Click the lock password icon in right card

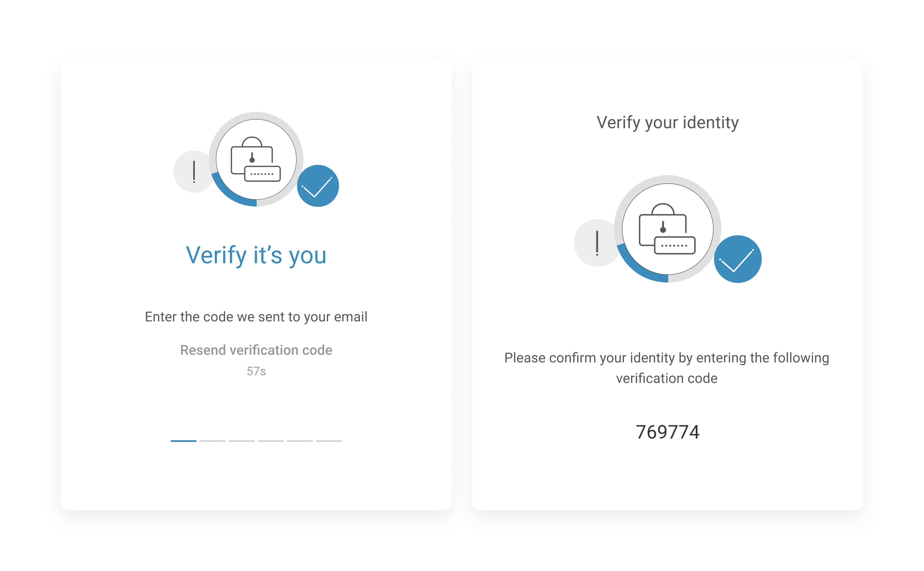[667, 229]
